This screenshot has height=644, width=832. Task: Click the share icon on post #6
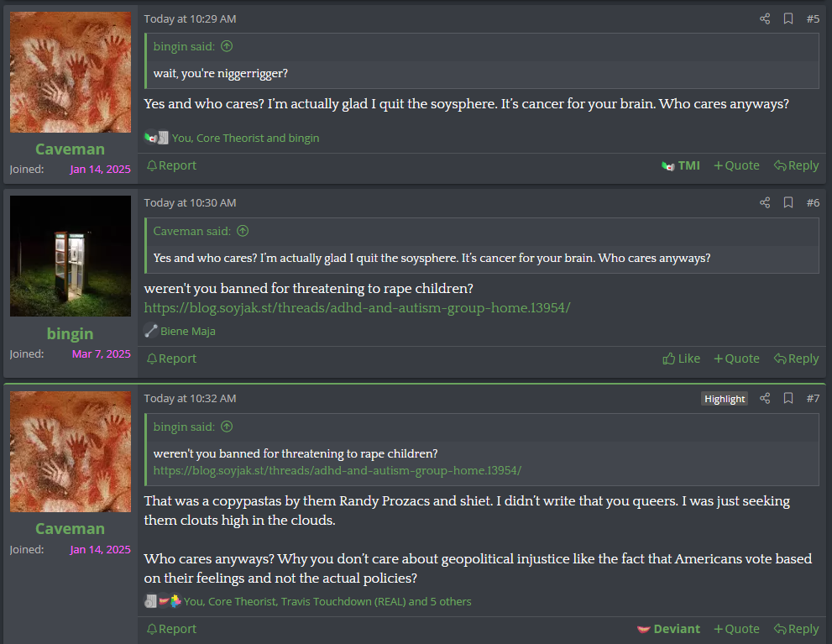click(765, 202)
